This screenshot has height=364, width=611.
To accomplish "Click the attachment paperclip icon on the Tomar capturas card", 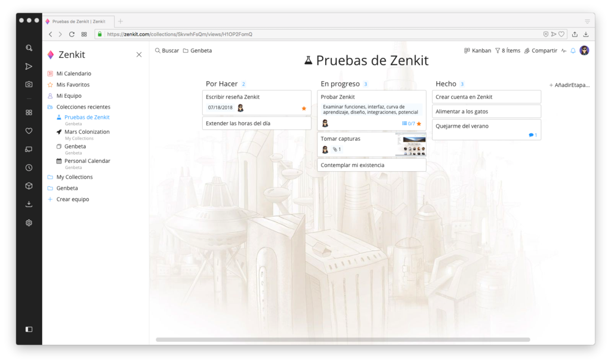I will [337, 149].
